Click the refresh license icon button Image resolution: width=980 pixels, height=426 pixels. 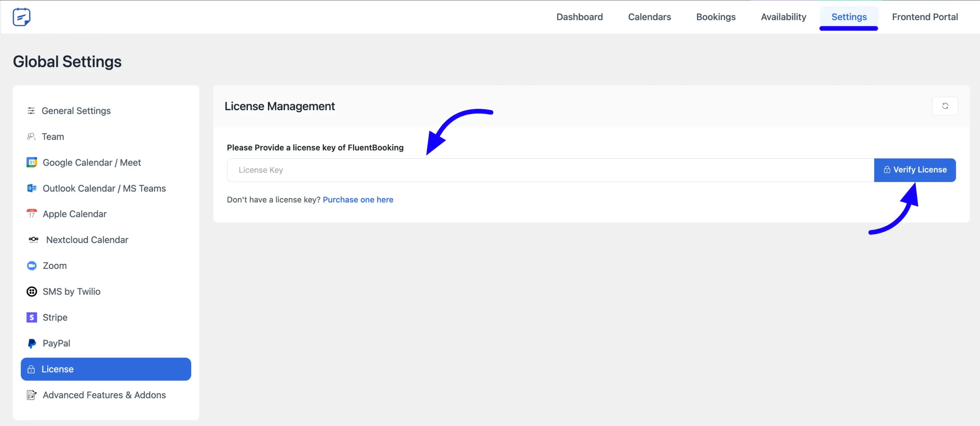[x=945, y=106]
